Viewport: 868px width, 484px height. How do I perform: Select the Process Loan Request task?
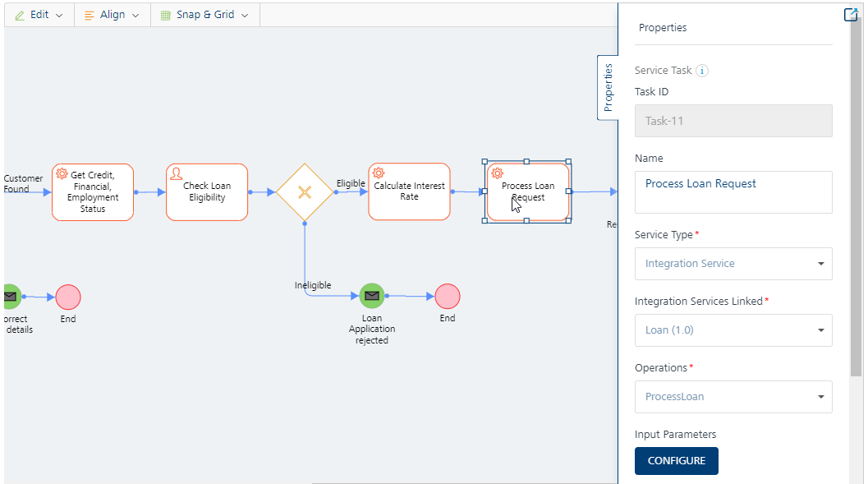click(x=528, y=191)
